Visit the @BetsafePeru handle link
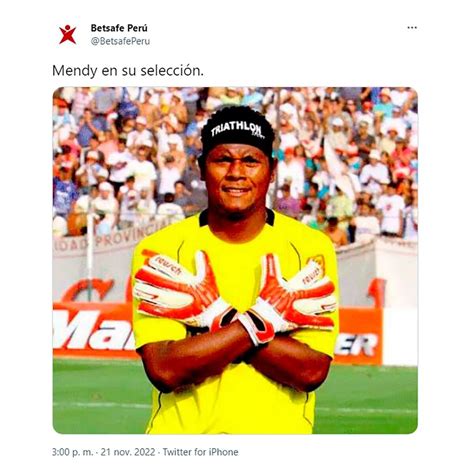Viewport: 474px width, 474px height. pos(120,41)
